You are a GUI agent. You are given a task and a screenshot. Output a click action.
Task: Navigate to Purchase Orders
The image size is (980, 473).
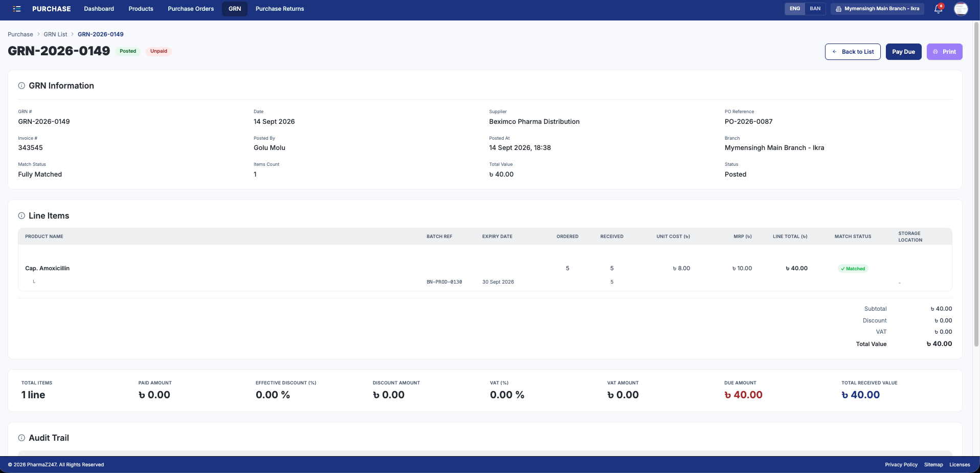[191, 9]
